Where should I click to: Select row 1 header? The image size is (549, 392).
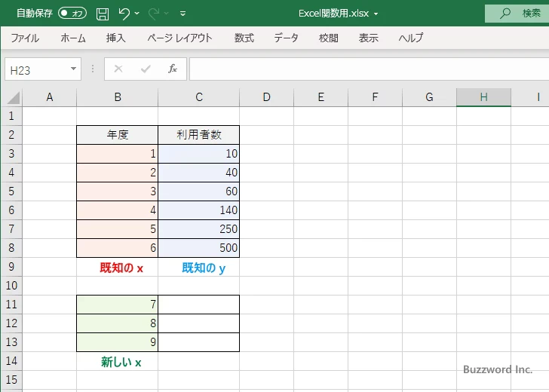click(x=11, y=116)
